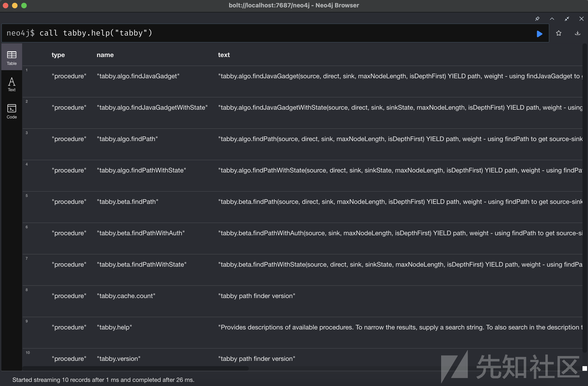Viewport: 588px width, 386px height.
Task: Click inside the Cypher query editor field
Action: pos(272,33)
